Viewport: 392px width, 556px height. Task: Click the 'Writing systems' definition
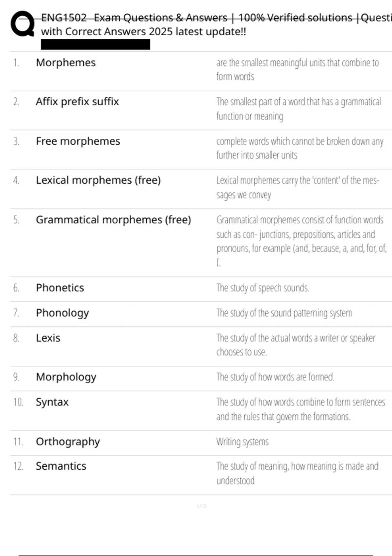click(x=242, y=442)
